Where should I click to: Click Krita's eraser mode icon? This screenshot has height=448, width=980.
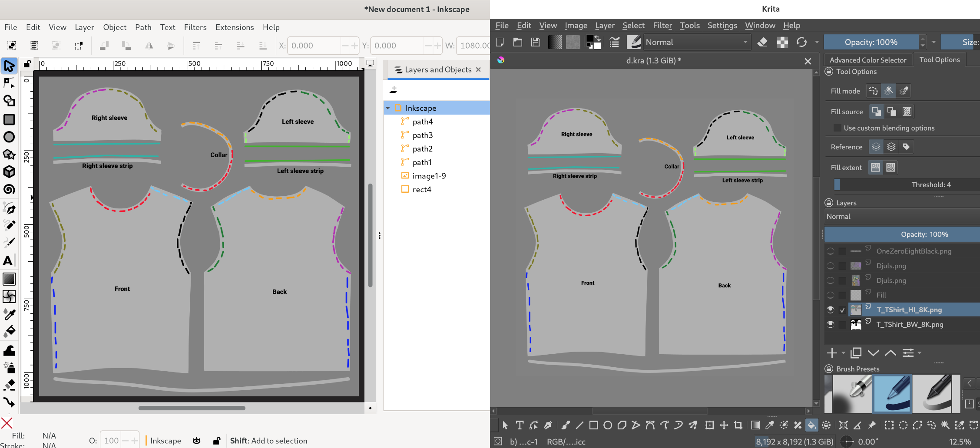coord(762,42)
